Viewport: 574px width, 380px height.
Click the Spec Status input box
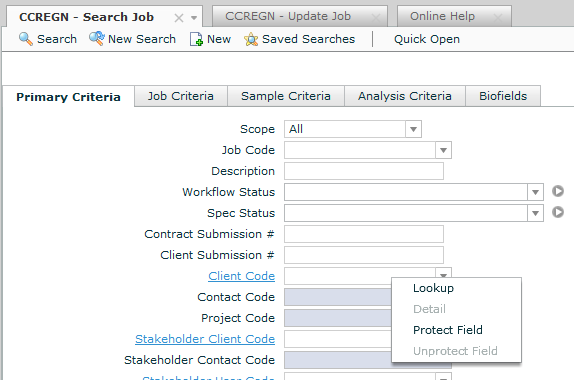point(406,213)
